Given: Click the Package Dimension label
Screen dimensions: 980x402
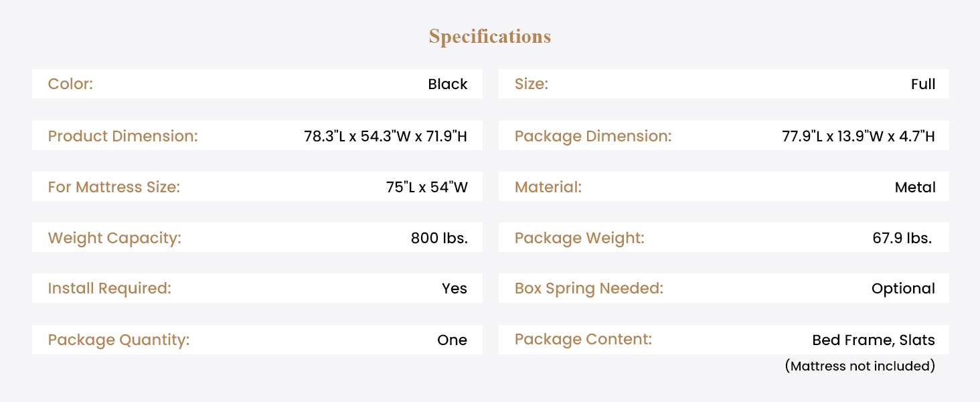Looking at the screenshot, I should click(x=593, y=136).
